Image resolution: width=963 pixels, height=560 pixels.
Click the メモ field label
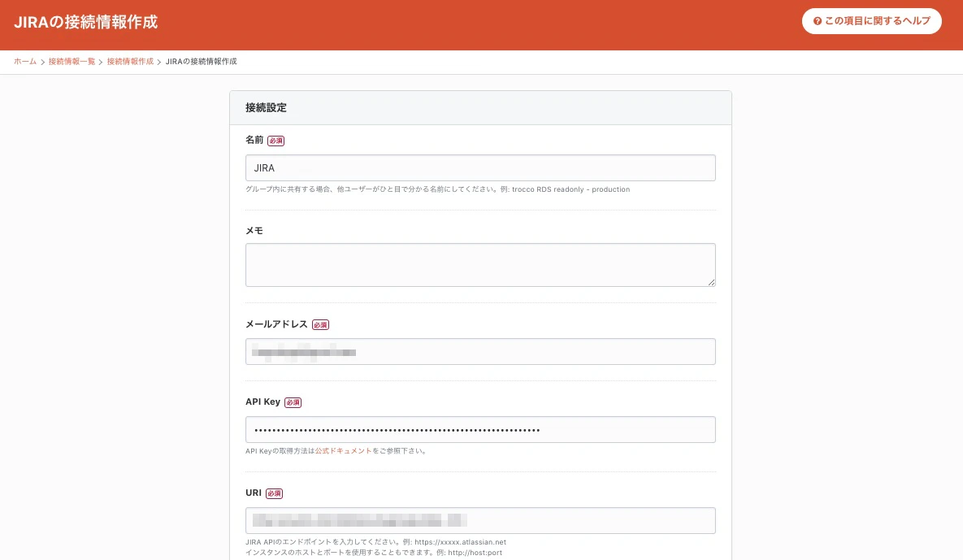coord(254,230)
